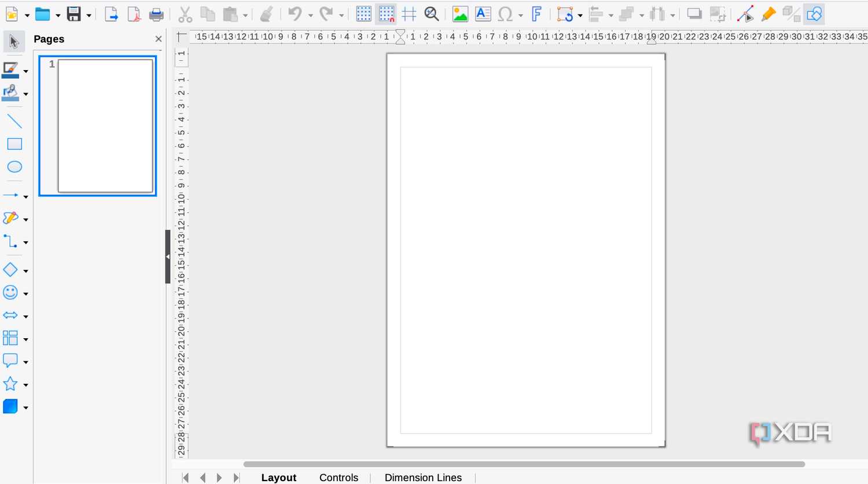Screen dimensions: 868x484
Task: Expand the Undo history dropdown
Action: pyautogui.click(x=310, y=15)
